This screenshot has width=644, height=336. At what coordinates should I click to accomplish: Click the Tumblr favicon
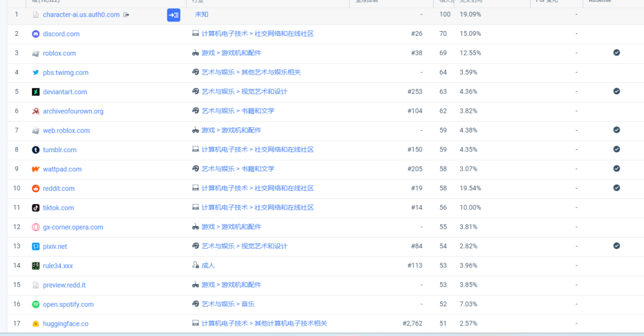(36, 150)
